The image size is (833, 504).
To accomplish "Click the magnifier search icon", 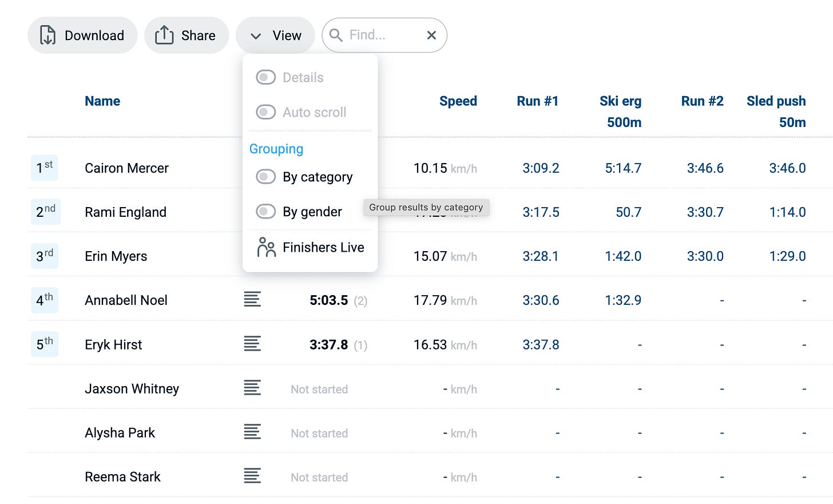I will click(x=336, y=35).
